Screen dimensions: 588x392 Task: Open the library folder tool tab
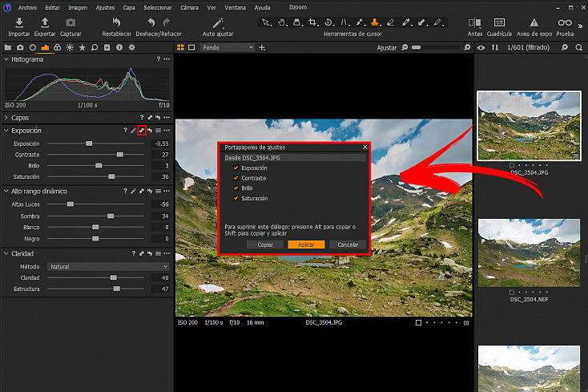[7, 47]
